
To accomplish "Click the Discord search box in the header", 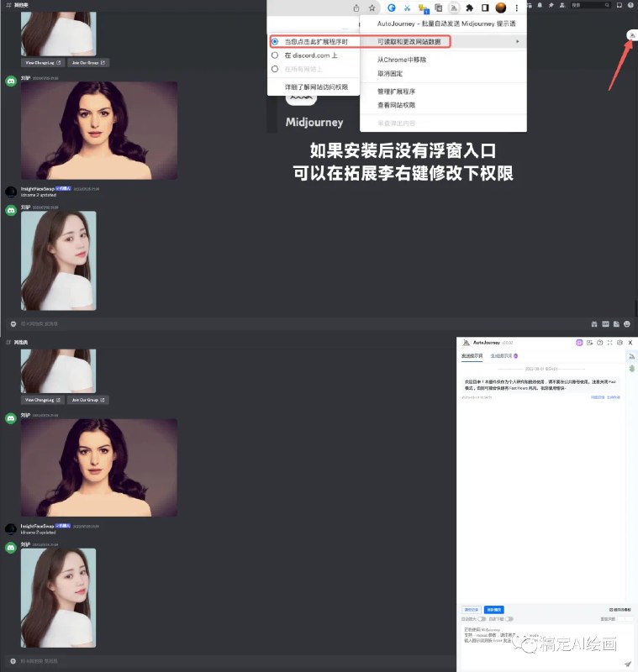I will pos(590,5).
